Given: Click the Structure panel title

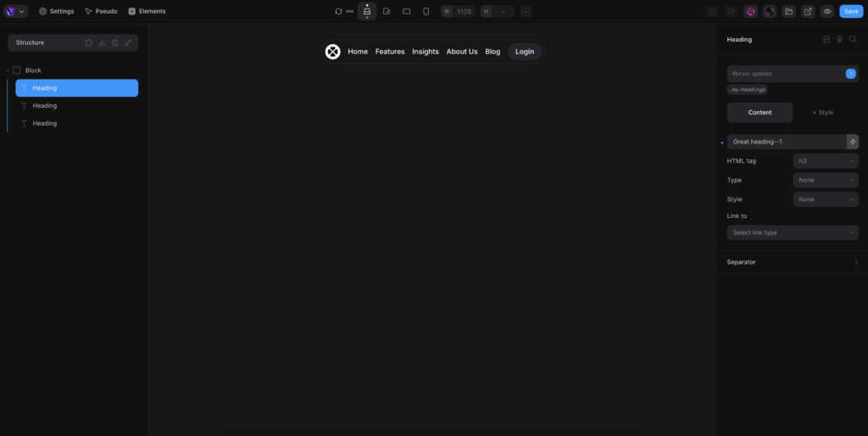Looking at the screenshot, I should pos(30,42).
